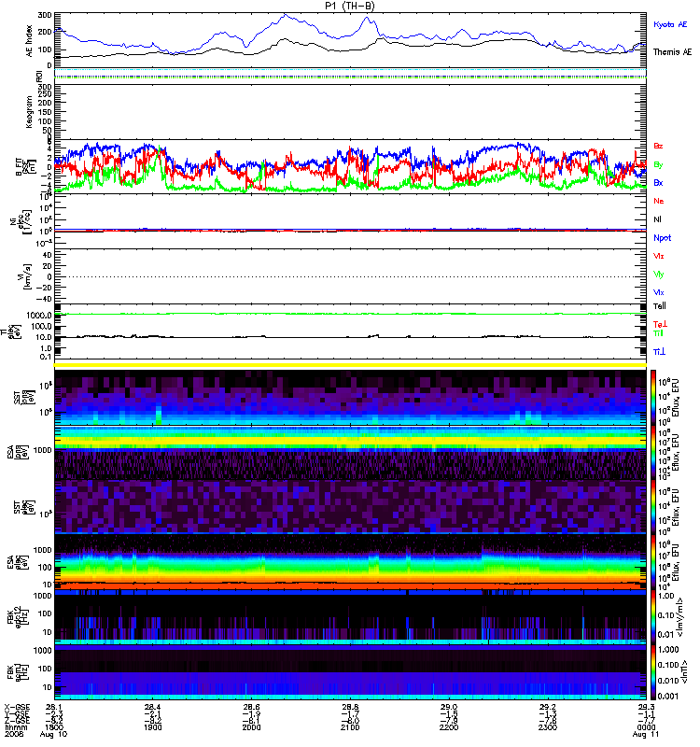Click the ESA ion Eflux color bar
This screenshot has width=700, height=747.
coord(653,452)
